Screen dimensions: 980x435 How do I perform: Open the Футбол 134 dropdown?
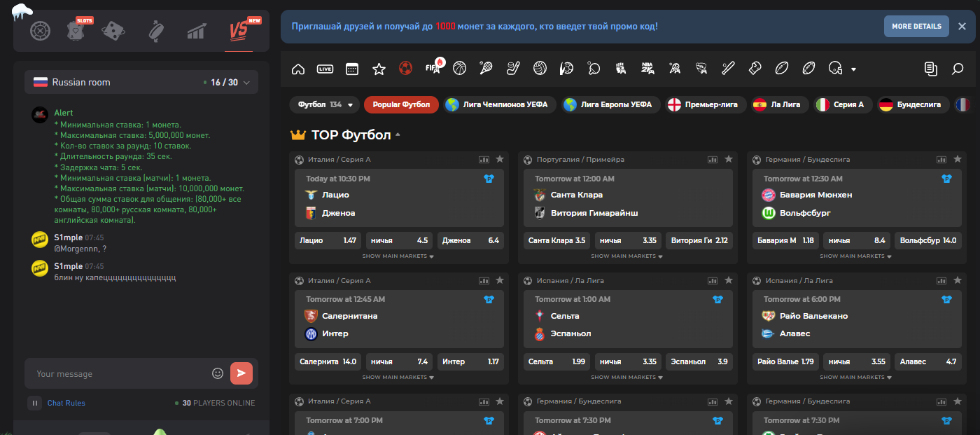point(324,104)
